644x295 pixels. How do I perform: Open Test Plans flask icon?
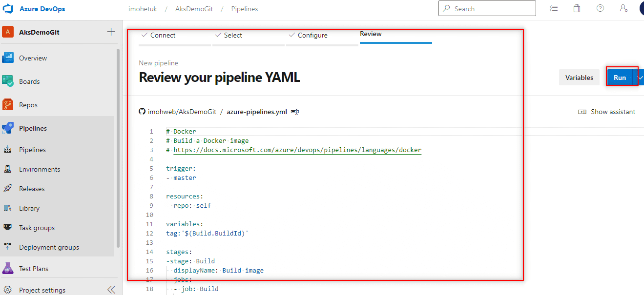(7, 269)
